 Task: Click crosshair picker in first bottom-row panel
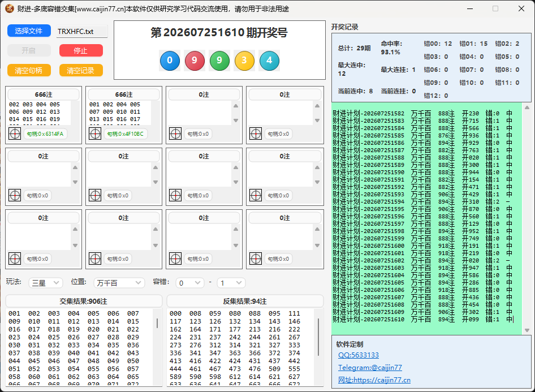pyautogui.click(x=15, y=259)
